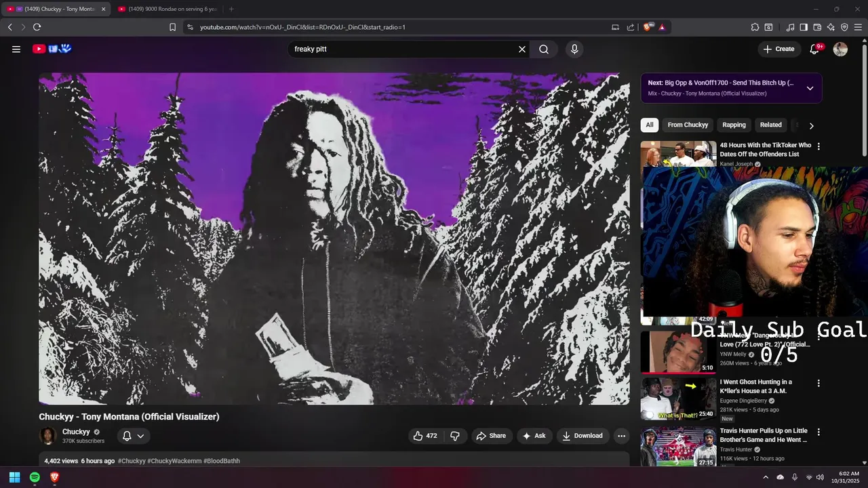
Task: Open the media control music note
Action: [790, 27]
